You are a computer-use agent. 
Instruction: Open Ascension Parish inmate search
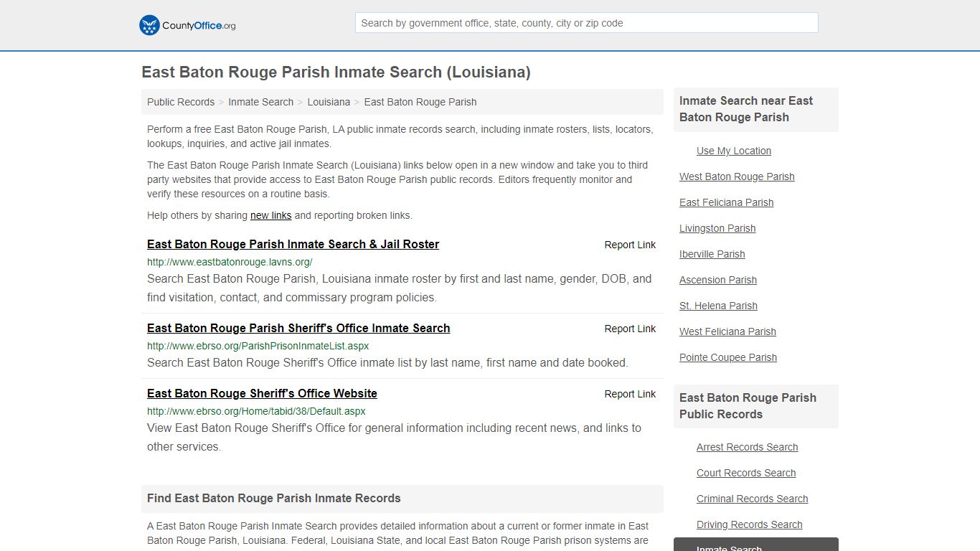[x=718, y=280]
